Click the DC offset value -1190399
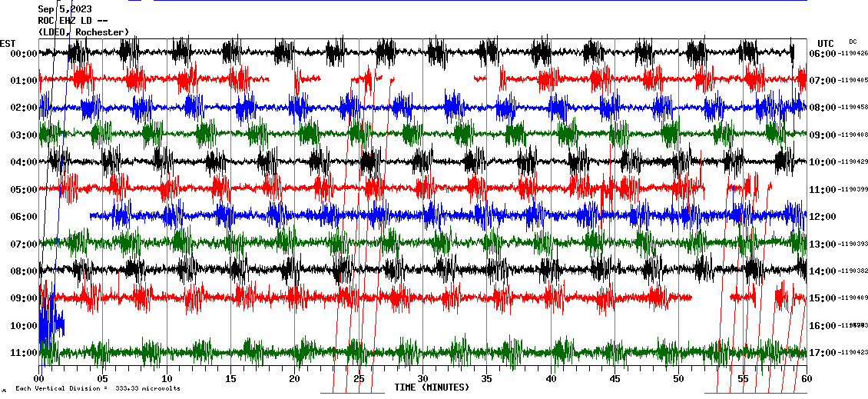This screenshot has height=399, width=868. [852, 189]
